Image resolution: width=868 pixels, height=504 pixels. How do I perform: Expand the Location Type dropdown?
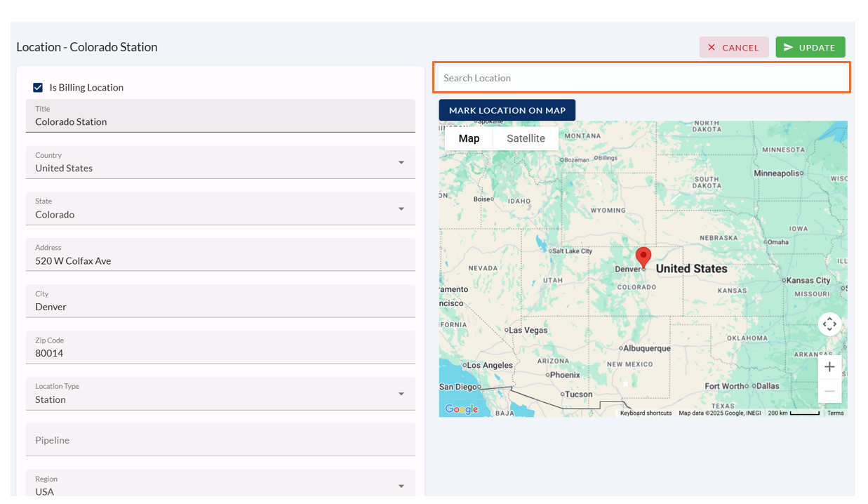[401, 394]
